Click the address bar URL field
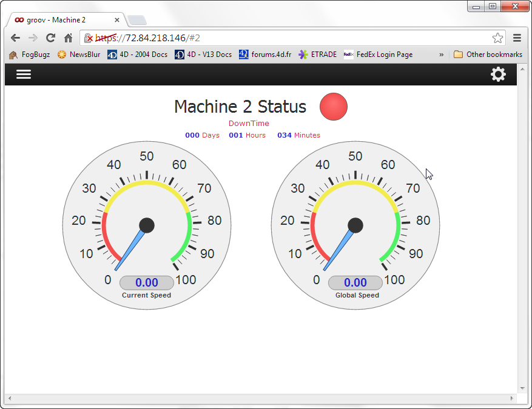The image size is (532, 409). coord(292,38)
